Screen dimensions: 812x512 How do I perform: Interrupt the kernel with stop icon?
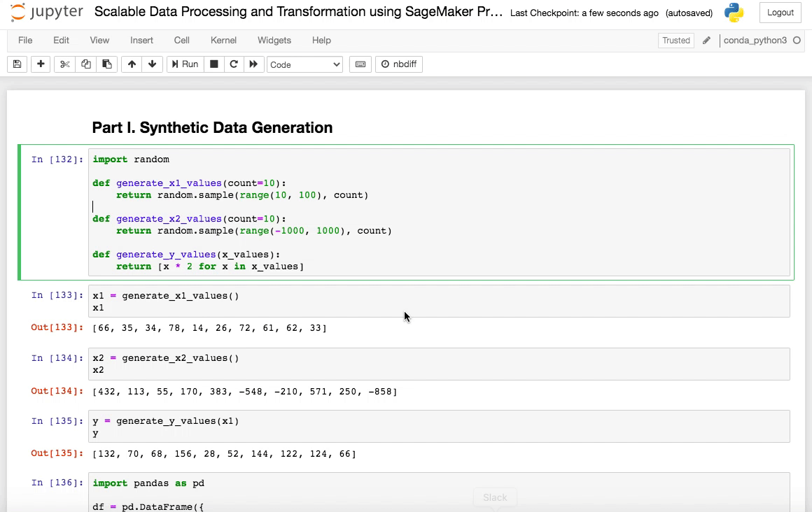(214, 64)
